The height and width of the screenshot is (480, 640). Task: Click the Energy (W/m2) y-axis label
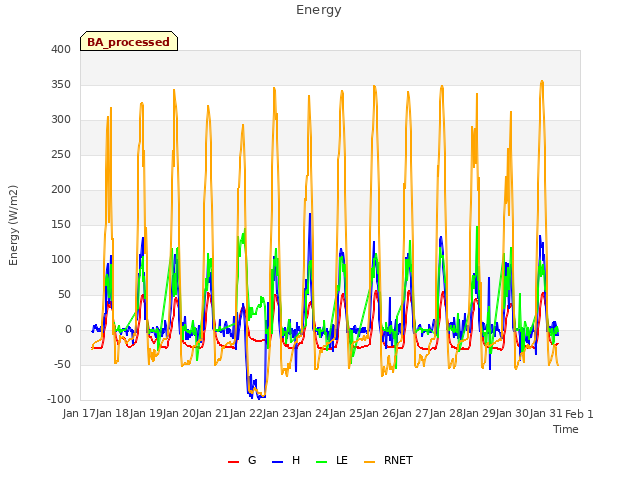click(x=13, y=225)
